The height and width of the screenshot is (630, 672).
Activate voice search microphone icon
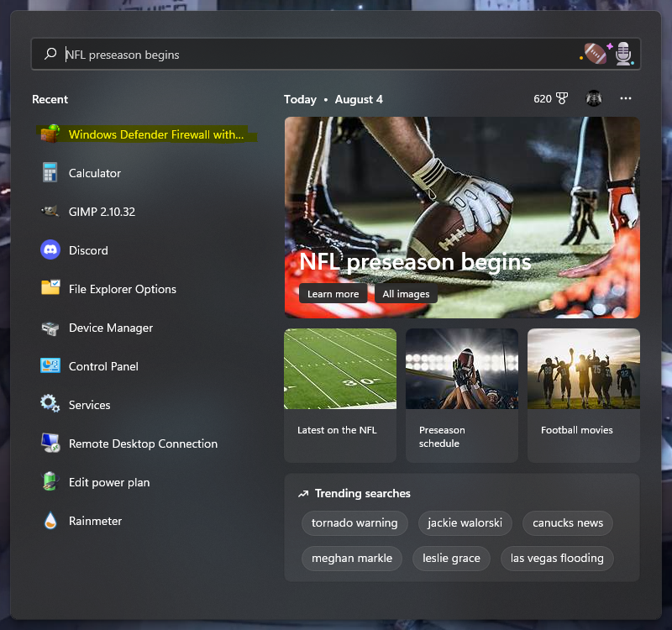(624, 54)
